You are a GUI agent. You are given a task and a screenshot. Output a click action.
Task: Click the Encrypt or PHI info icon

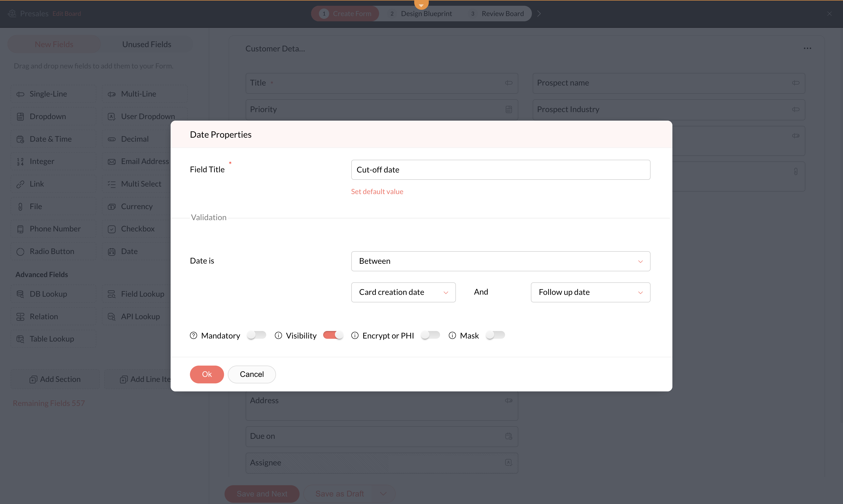click(x=355, y=335)
